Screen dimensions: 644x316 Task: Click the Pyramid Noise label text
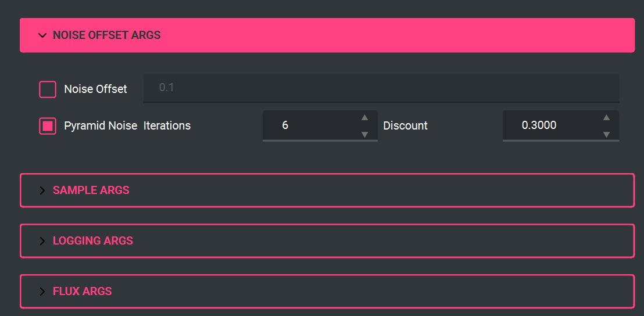coord(101,125)
